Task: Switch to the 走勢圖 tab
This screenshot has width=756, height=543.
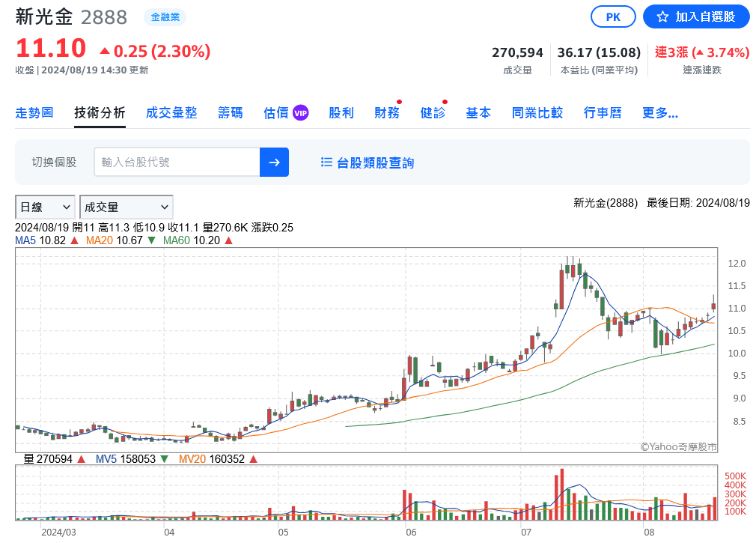Action: pos(34,113)
